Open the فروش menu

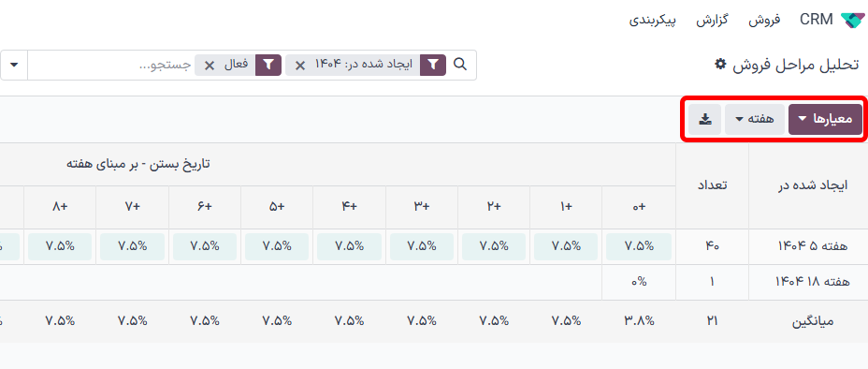(764, 21)
